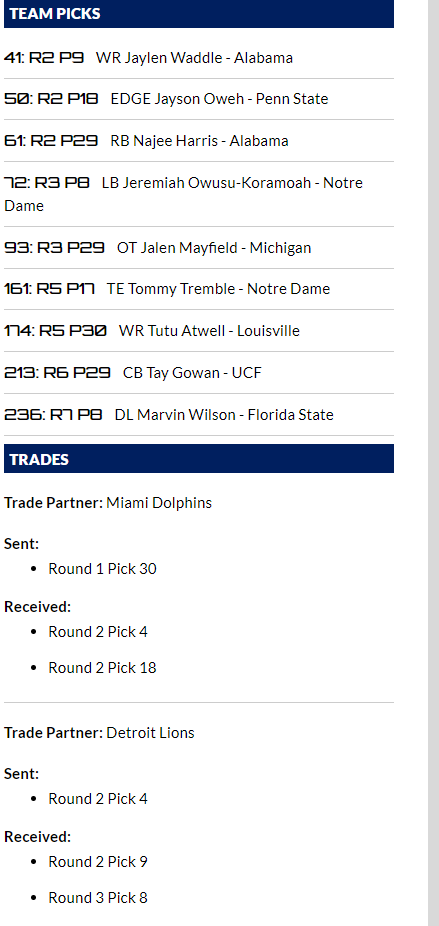Select the Round 1 Pick 30 item

pos(102,569)
